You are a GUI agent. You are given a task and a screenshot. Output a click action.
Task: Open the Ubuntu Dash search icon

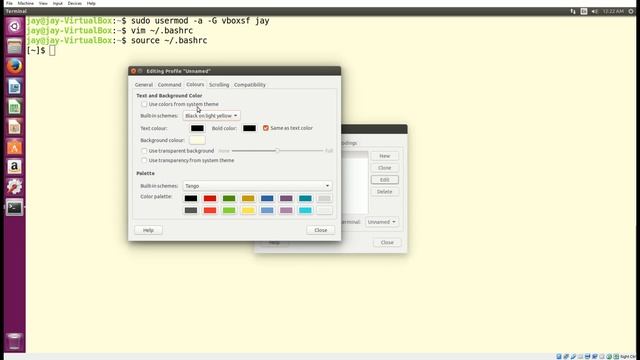tap(14, 26)
